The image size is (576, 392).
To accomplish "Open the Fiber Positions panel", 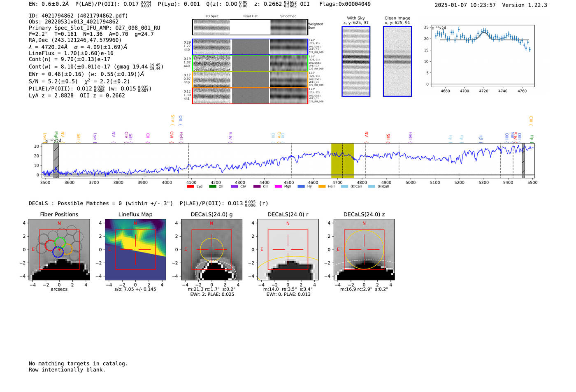I will click(59, 250).
